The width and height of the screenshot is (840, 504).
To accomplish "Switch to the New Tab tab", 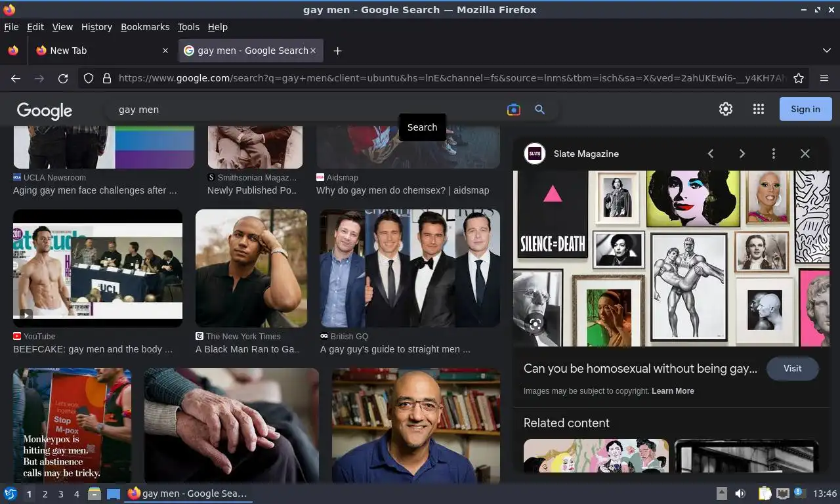I will [102, 51].
